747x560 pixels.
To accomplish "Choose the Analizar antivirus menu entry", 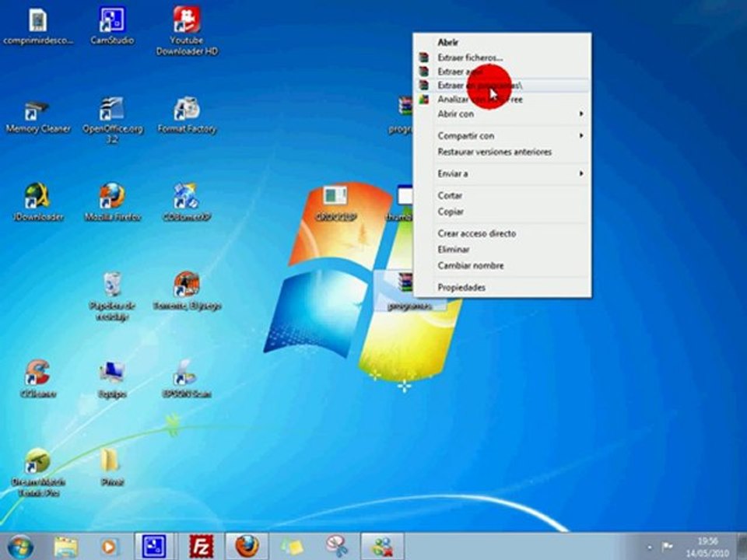I will [x=502, y=100].
